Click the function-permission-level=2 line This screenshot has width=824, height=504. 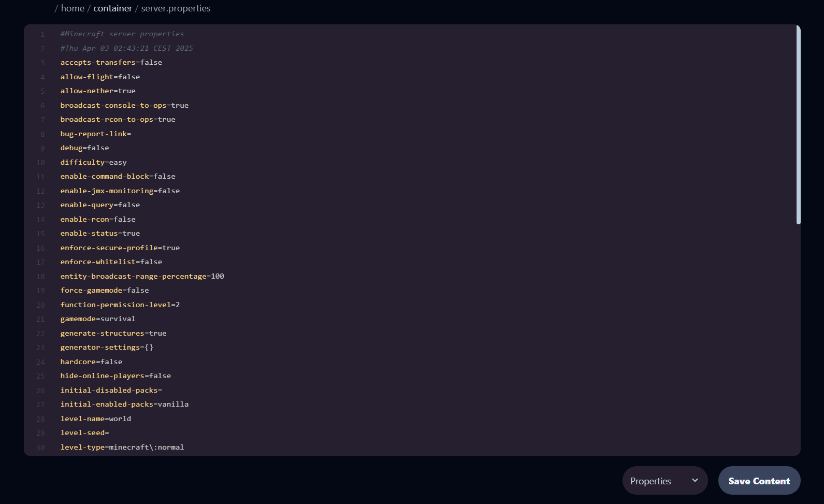(x=120, y=305)
